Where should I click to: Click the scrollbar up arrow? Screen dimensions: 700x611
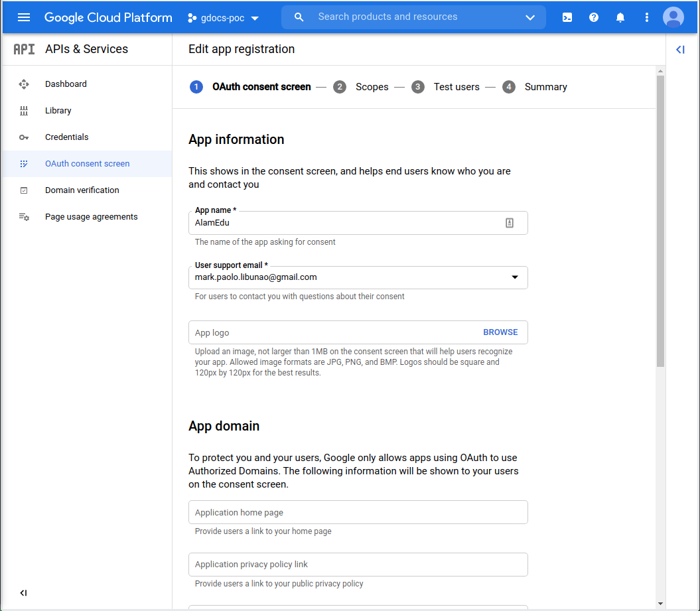pyautogui.click(x=660, y=71)
